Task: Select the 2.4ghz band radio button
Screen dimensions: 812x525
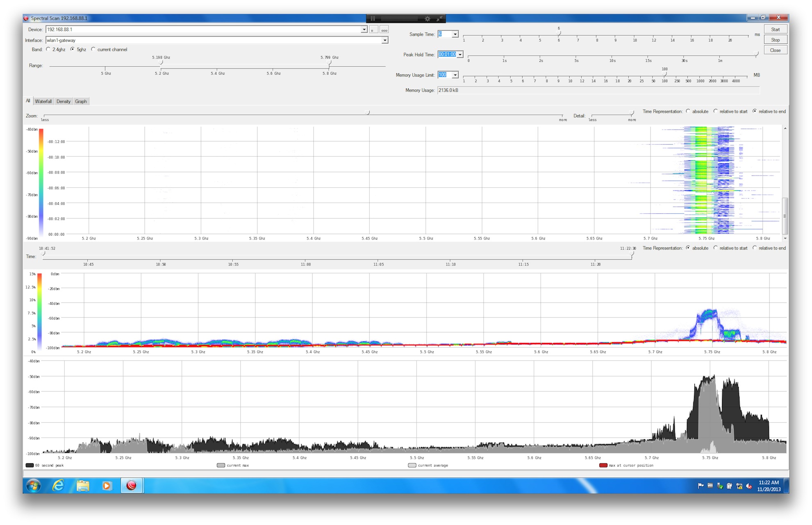Action: pos(48,49)
